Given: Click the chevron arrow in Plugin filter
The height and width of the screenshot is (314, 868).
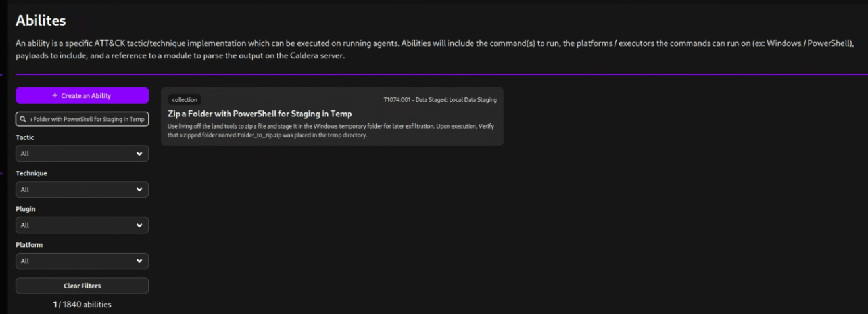Looking at the screenshot, I should [139, 225].
